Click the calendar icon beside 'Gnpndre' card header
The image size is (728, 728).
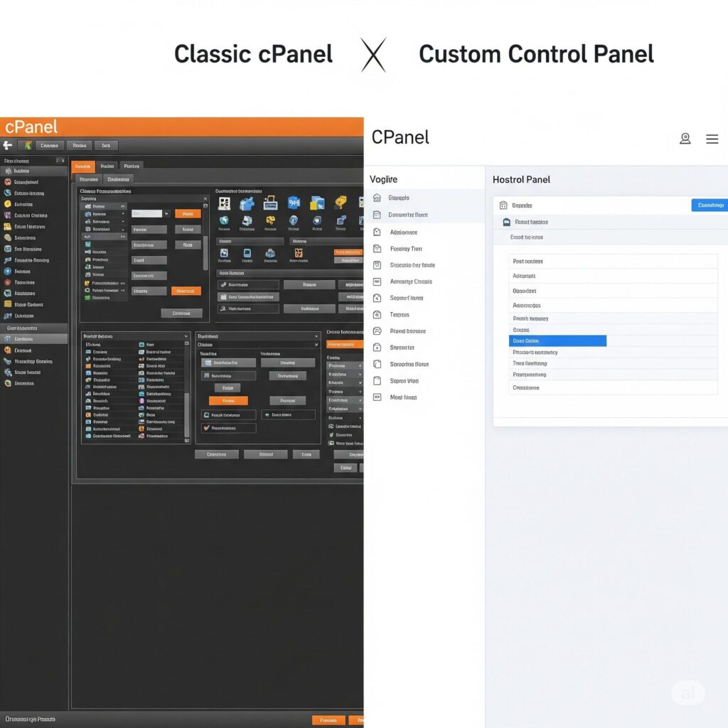503,205
